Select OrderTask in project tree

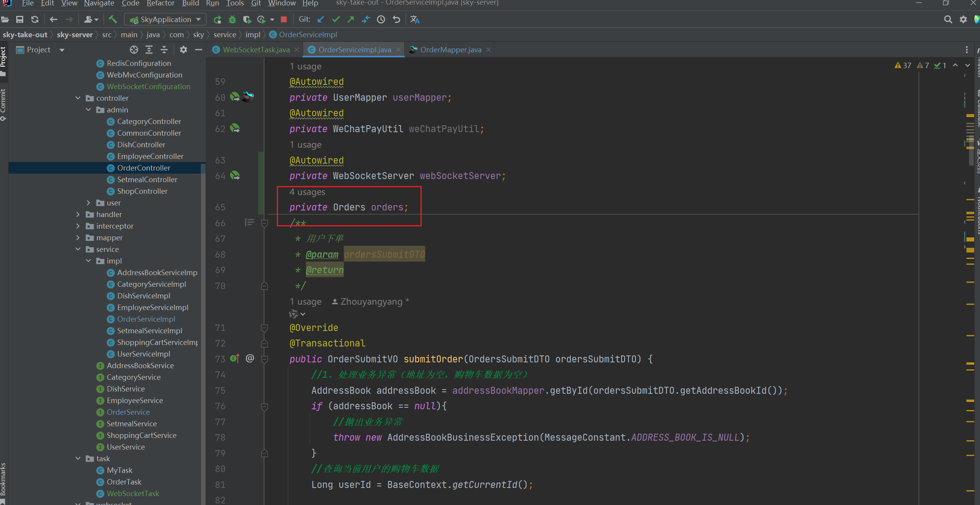click(124, 482)
